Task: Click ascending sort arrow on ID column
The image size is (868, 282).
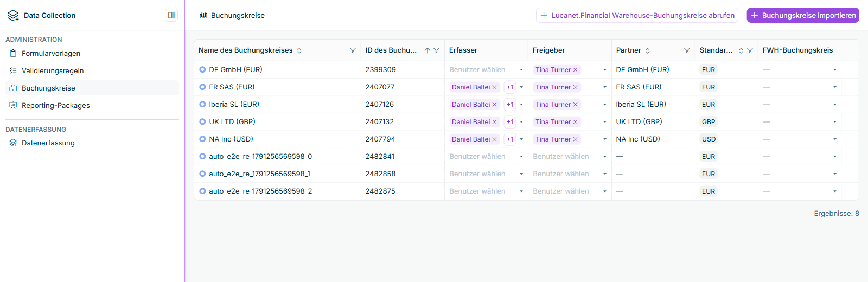Action: coord(427,50)
